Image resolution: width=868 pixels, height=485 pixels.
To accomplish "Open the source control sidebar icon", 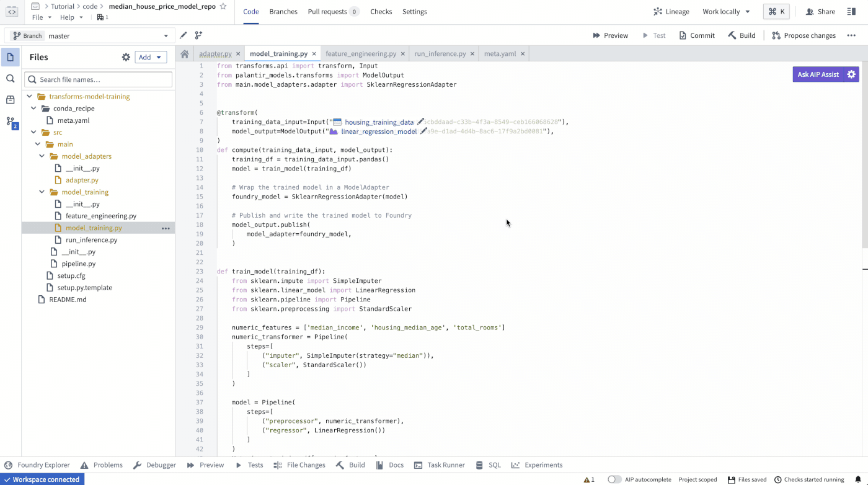I will click(x=10, y=122).
